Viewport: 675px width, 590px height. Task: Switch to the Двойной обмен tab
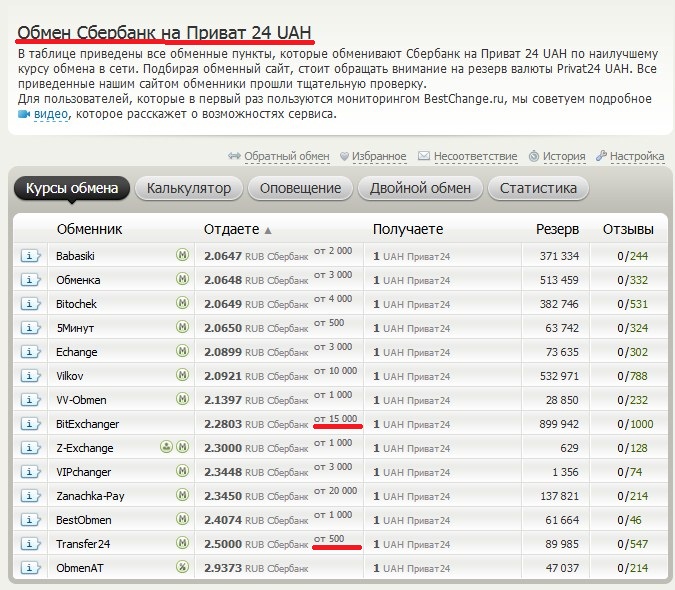[x=420, y=188]
